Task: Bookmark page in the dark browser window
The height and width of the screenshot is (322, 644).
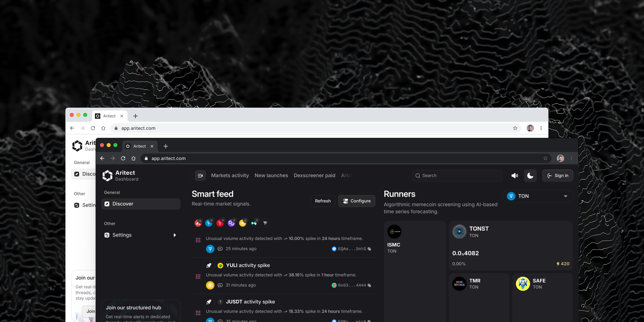Action: tap(545, 158)
